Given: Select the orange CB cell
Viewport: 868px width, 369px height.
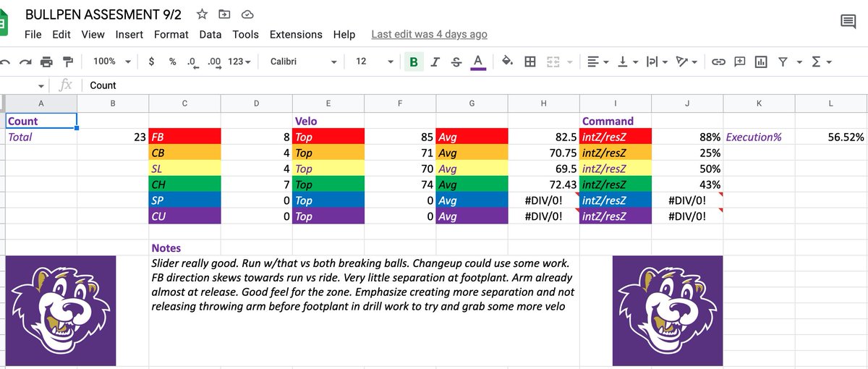Looking at the screenshot, I should click(184, 153).
